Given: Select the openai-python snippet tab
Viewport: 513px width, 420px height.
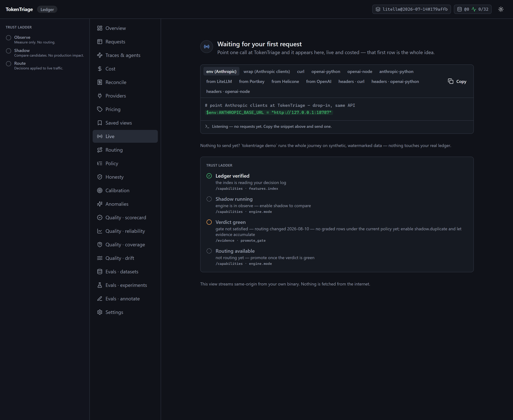Looking at the screenshot, I should (326, 72).
